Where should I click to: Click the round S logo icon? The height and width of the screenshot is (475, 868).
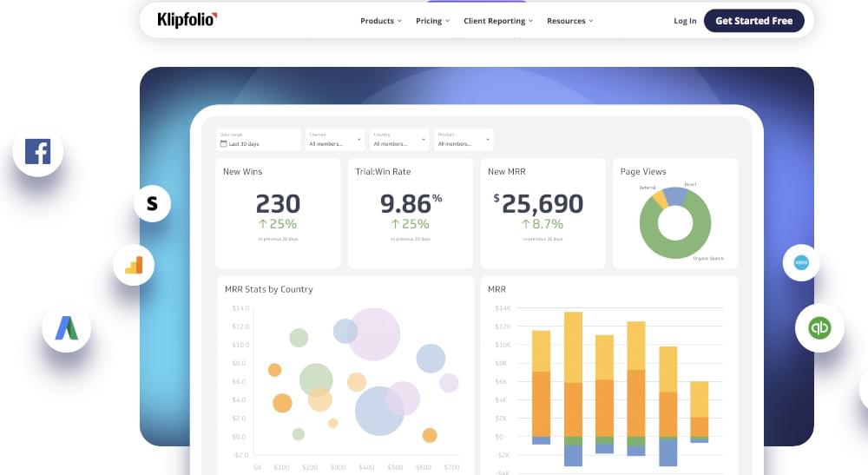click(x=152, y=203)
